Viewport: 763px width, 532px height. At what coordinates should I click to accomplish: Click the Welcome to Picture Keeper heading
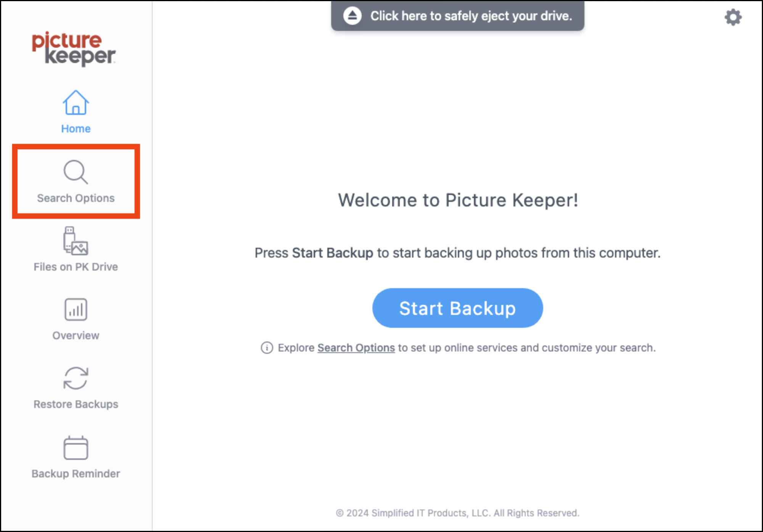click(x=458, y=200)
